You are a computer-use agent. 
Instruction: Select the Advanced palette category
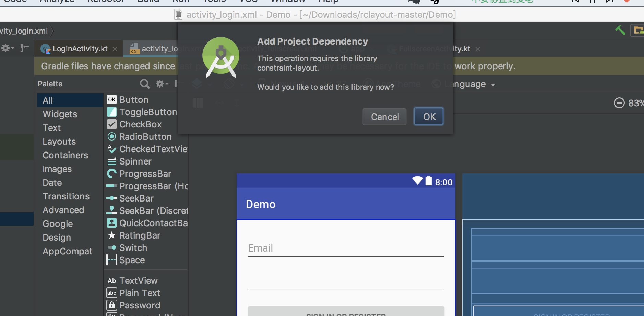click(x=70, y=210)
